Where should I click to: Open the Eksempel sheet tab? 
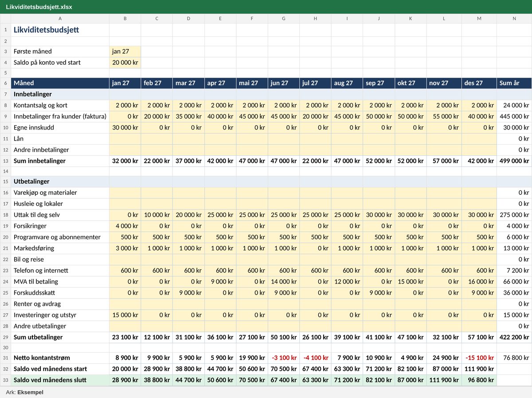[x=30, y=392]
